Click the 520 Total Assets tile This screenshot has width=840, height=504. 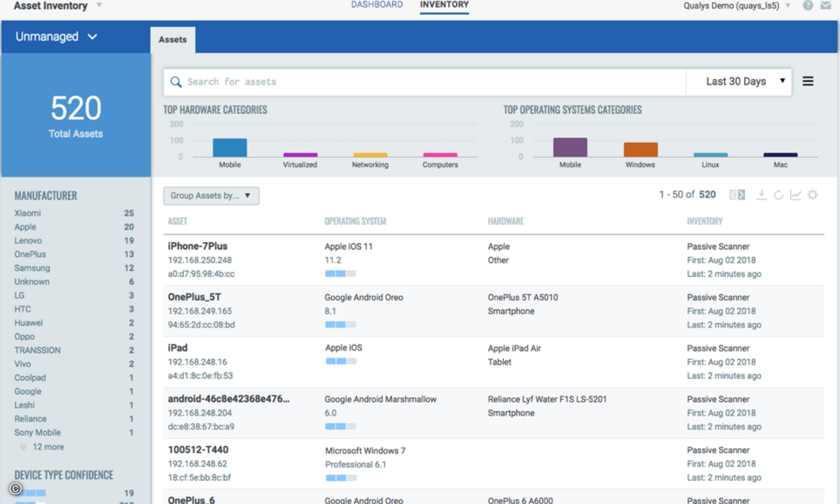76,115
